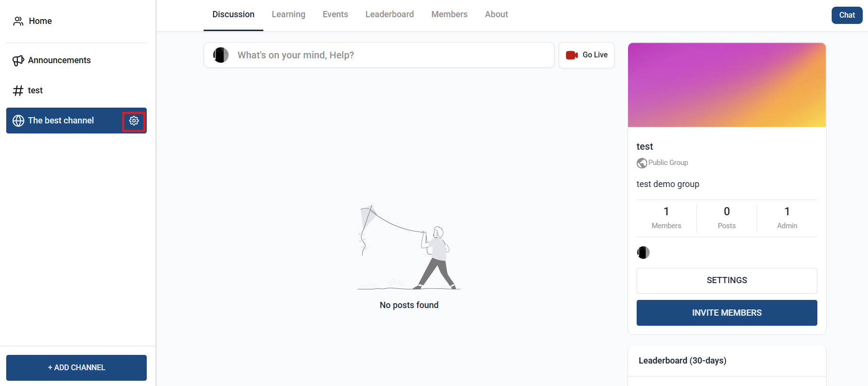This screenshot has width=868, height=386.
Task: Click the globe icon on The best channel
Action: pyautogui.click(x=18, y=121)
